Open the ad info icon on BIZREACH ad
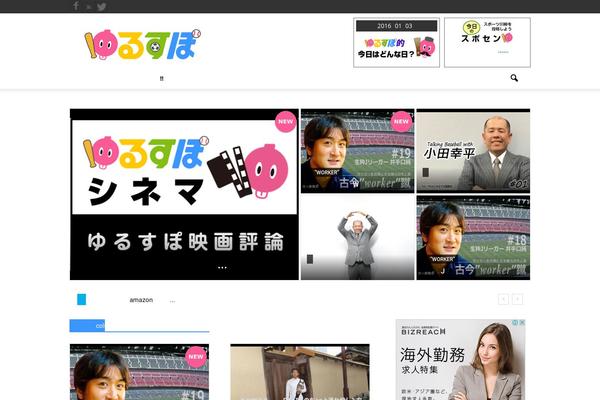This screenshot has height=400, width=600. tap(515, 323)
